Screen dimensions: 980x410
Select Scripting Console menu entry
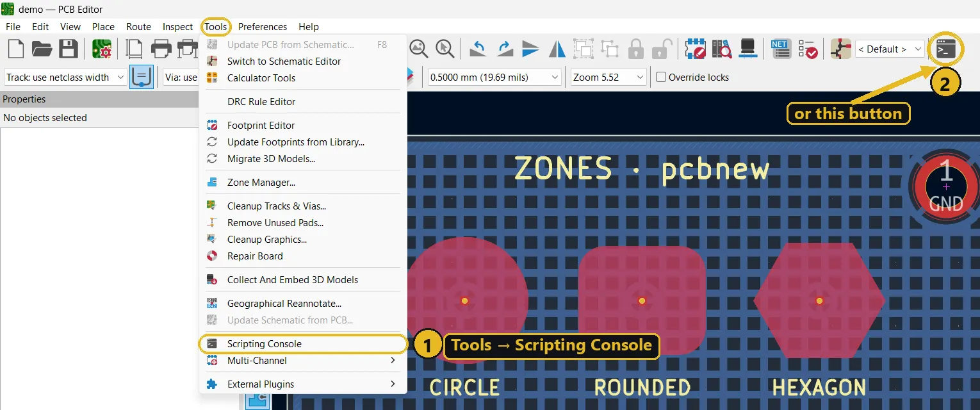coord(303,344)
